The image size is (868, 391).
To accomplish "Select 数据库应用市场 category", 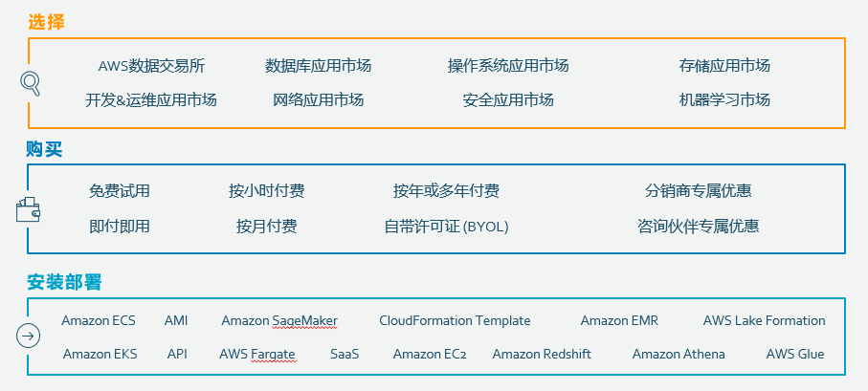I will pyautogui.click(x=318, y=66).
